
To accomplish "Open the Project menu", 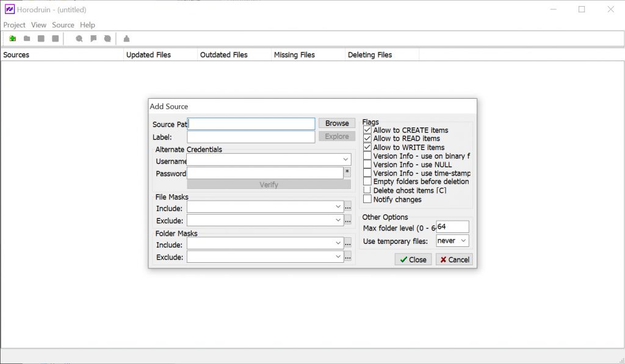I will 15,24.
